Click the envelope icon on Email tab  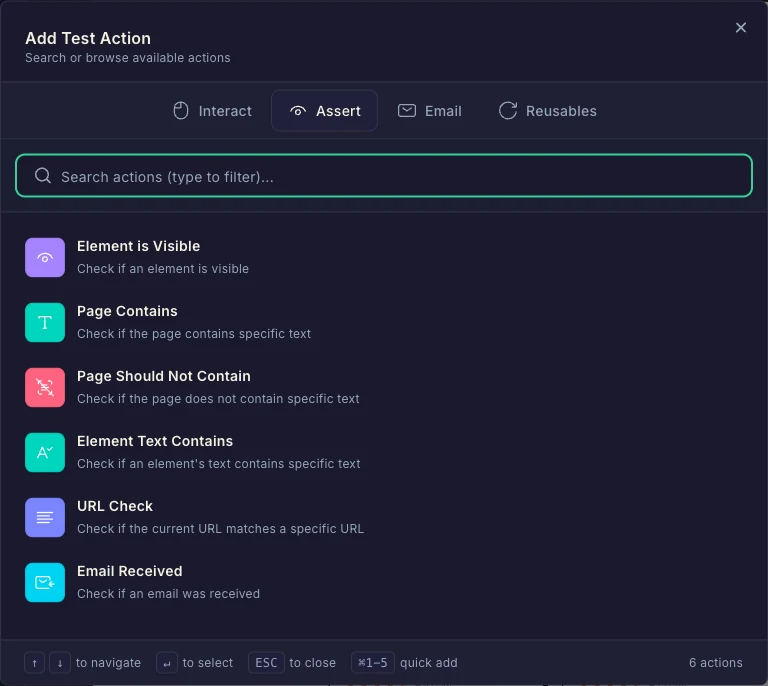(407, 111)
